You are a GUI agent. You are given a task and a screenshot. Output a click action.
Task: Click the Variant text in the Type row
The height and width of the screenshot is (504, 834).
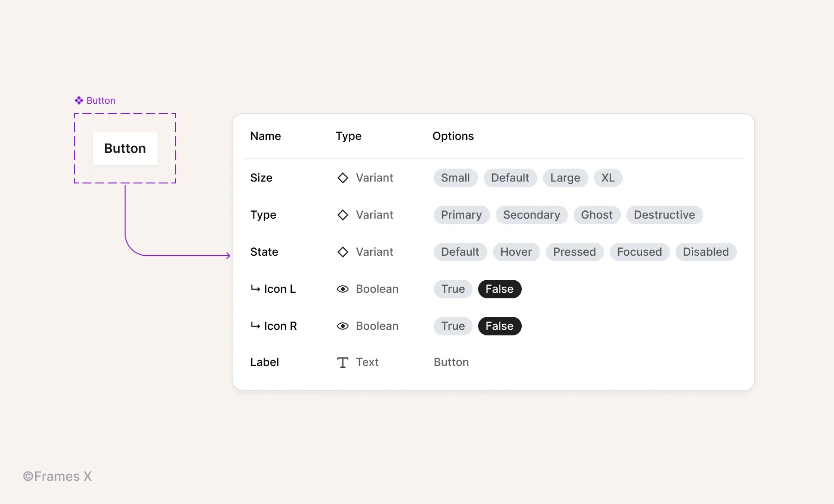click(374, 215)
